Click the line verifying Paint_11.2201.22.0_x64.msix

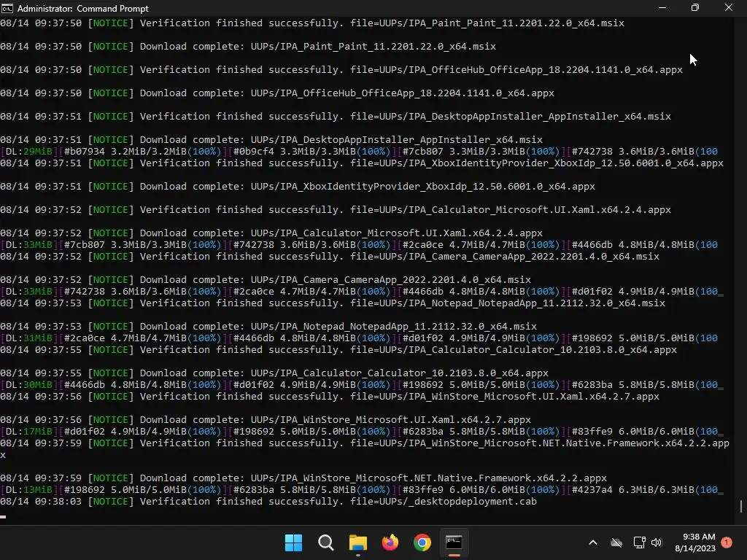click(312, 23)
